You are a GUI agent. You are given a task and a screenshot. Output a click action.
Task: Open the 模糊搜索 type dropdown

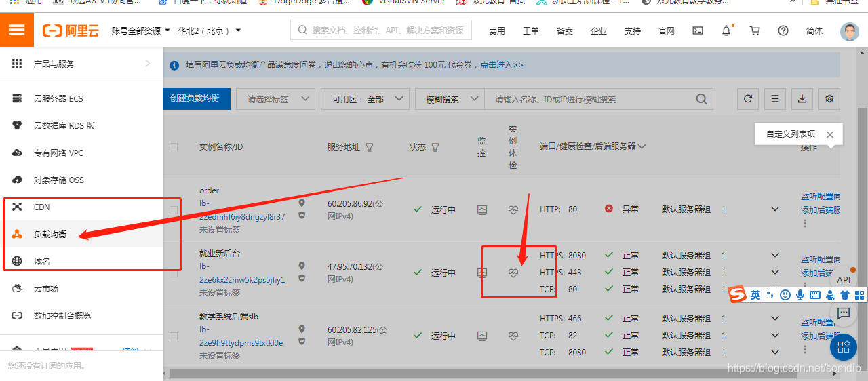point(450,99)
